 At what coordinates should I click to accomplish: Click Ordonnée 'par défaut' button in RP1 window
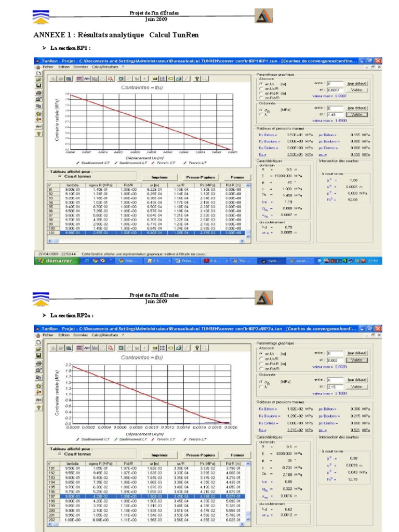pyautogui.click(x=356, y=108)
